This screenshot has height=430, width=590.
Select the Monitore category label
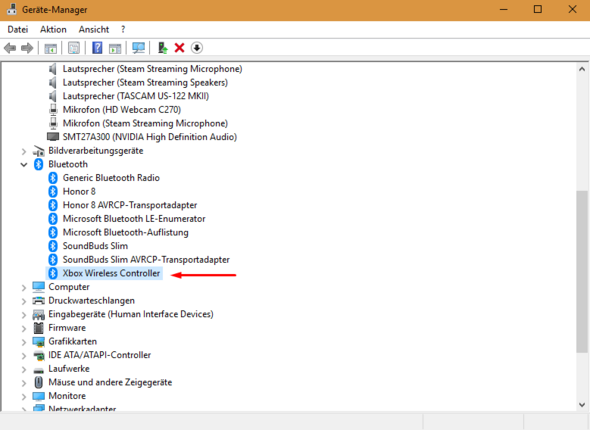coord(67,396)
